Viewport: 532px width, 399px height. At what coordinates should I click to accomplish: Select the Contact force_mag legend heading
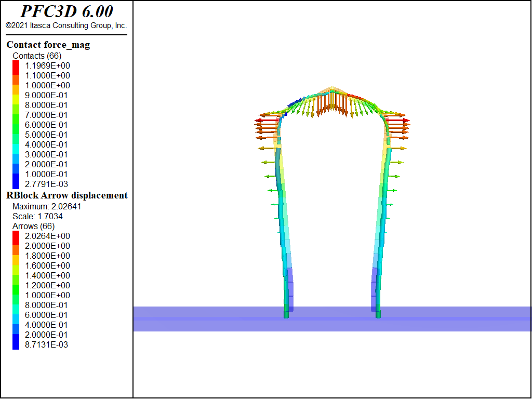click(48, 45)
